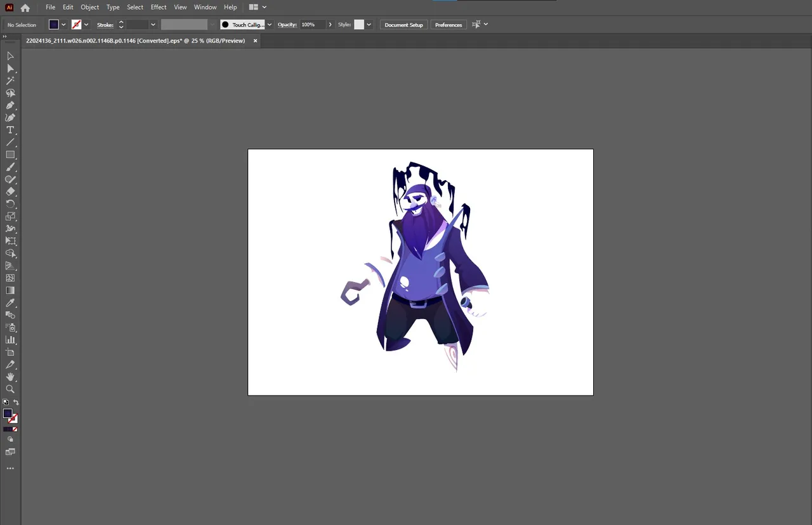
Task: Click the Preferences button
Action: pyautogui.click(x=449, y=25)
